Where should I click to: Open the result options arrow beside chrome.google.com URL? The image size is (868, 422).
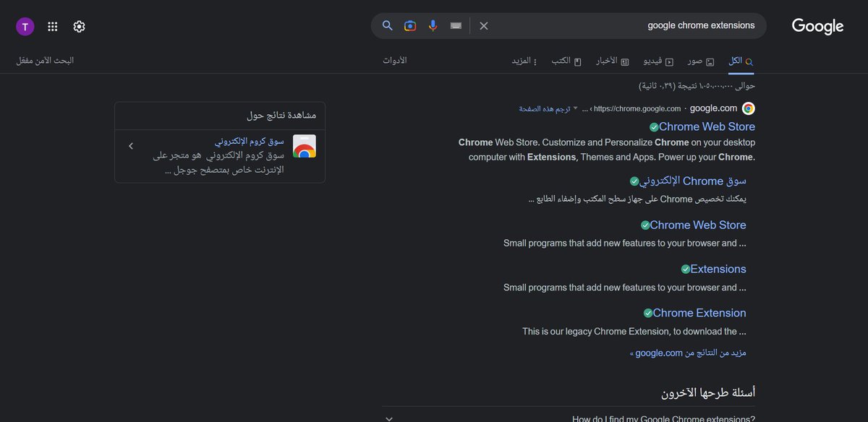point(576,108)
